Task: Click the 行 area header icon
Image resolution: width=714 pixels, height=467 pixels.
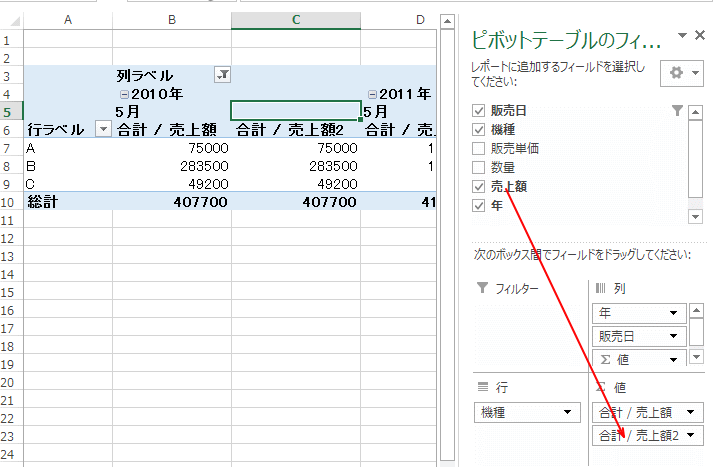Action: pyautogui.click(x=483, y=387)
